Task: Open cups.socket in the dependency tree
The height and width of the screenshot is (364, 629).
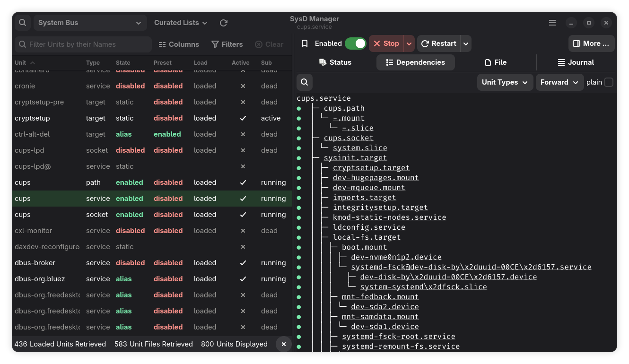Action: (x=349, y=138)
